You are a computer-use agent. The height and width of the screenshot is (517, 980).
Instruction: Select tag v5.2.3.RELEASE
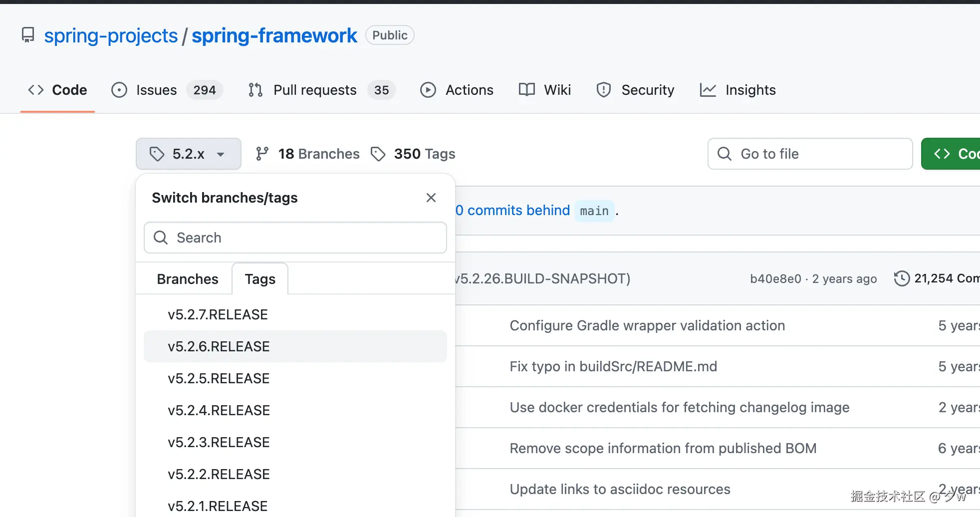[x=219, y=442]
